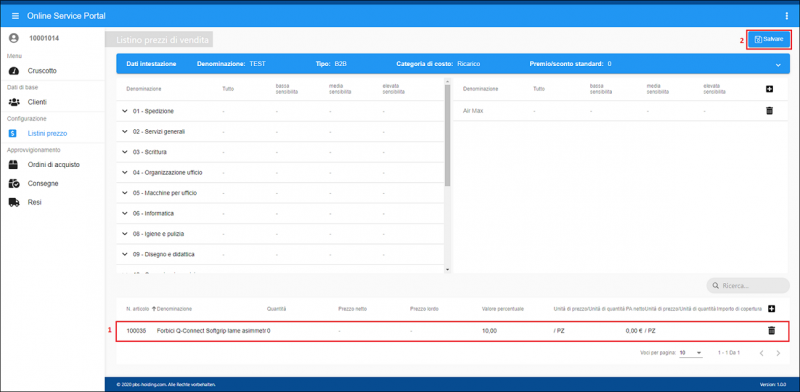Click the Valore percentuale column header
Image resolution: width=800 pixels, height=392 pixels.
503,309
